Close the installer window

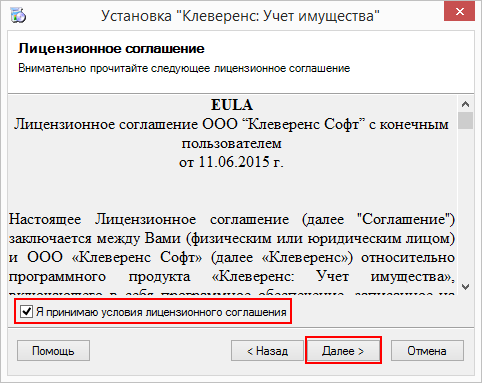tap(459, 12)
